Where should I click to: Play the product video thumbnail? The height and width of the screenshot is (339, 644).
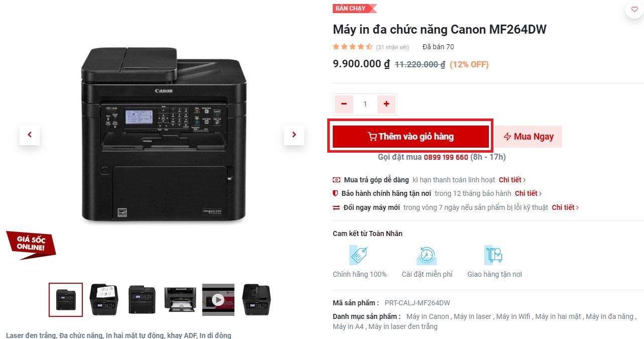click(218, 300)
